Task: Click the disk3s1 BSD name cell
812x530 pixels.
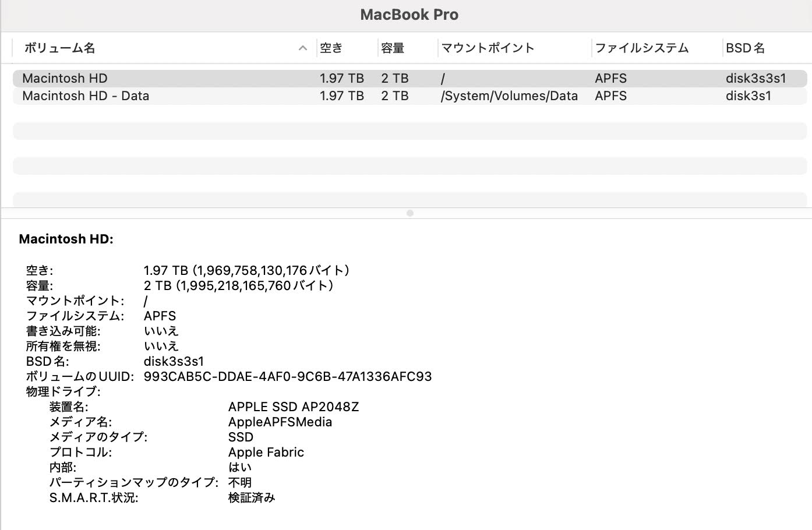Action: tap(748, 96)
